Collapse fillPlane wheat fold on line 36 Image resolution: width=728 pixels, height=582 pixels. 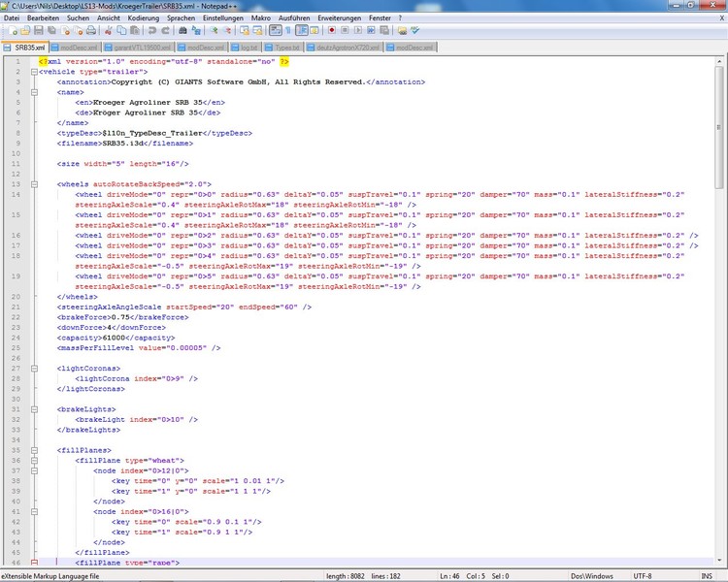34,461
